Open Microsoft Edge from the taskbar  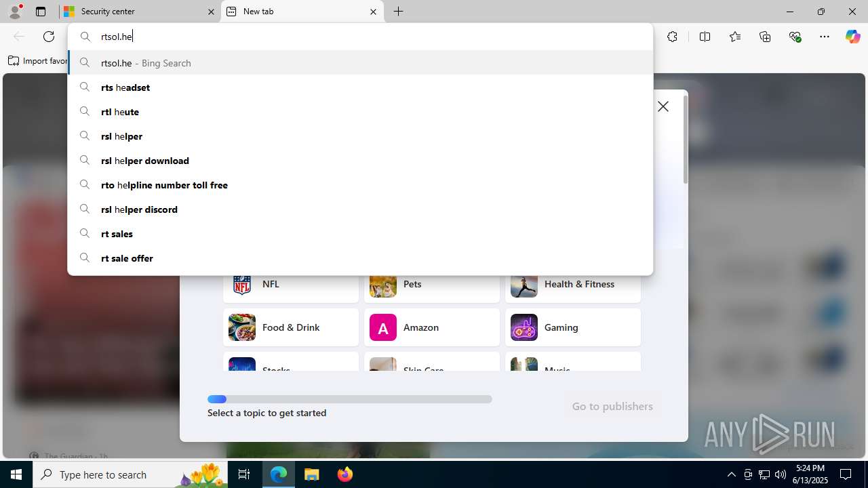point(279,474)
